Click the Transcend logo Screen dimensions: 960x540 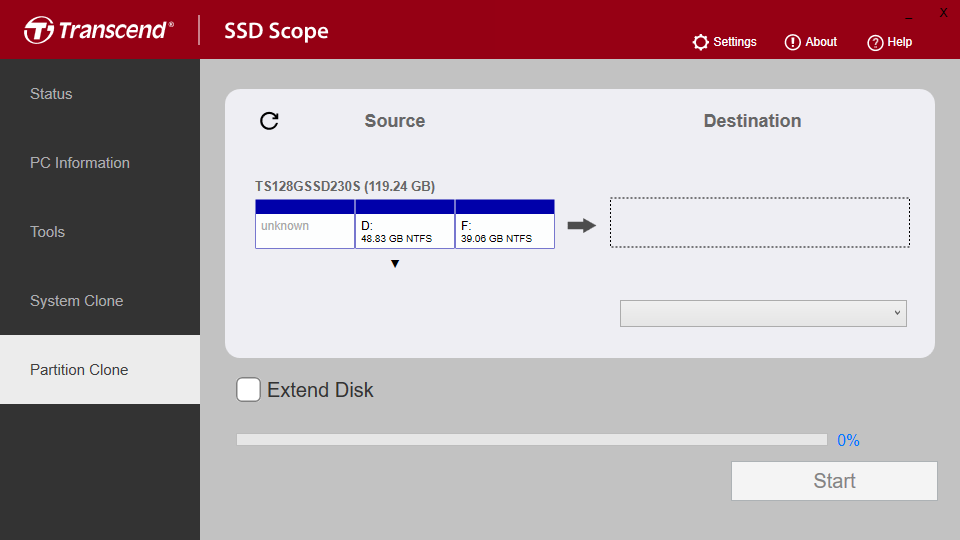point(99,30)
